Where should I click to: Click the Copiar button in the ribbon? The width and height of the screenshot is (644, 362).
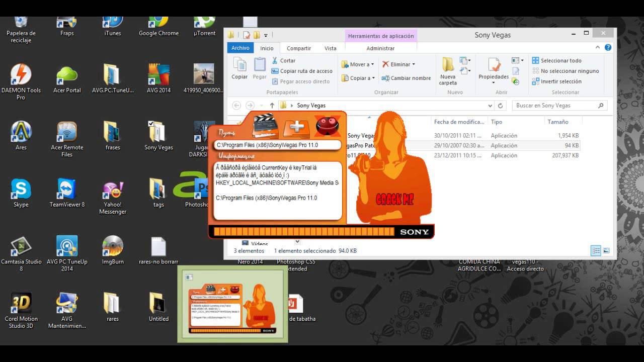pos(239,68)
